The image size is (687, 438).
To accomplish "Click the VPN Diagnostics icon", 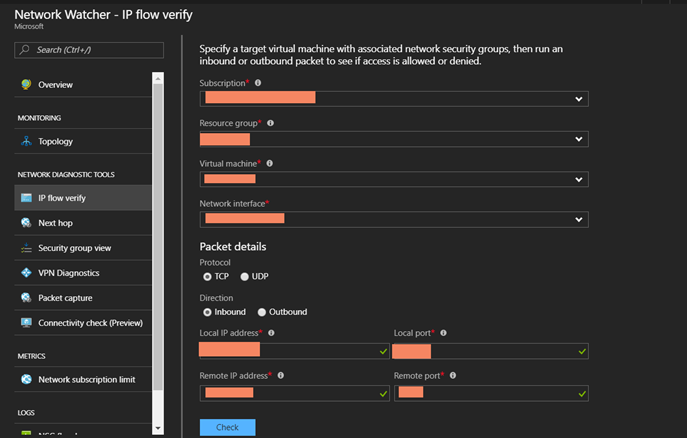I will click(x=26, y=273).
